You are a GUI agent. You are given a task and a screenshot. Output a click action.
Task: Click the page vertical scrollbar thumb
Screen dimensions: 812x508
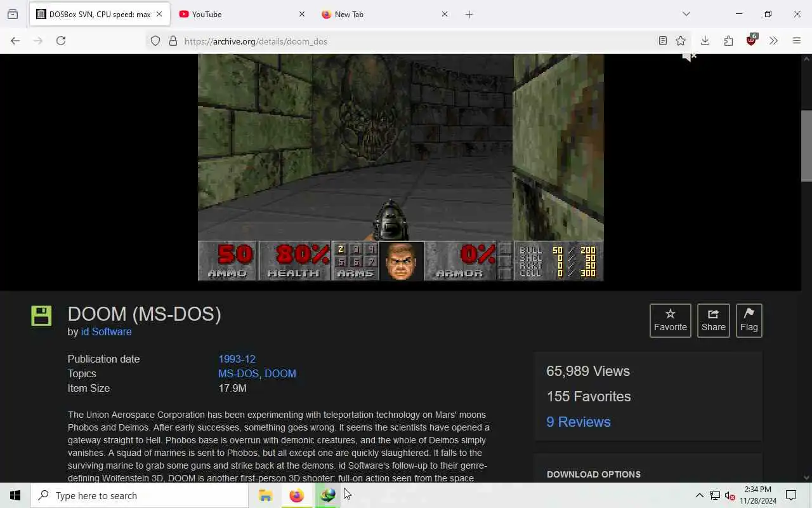806,145
